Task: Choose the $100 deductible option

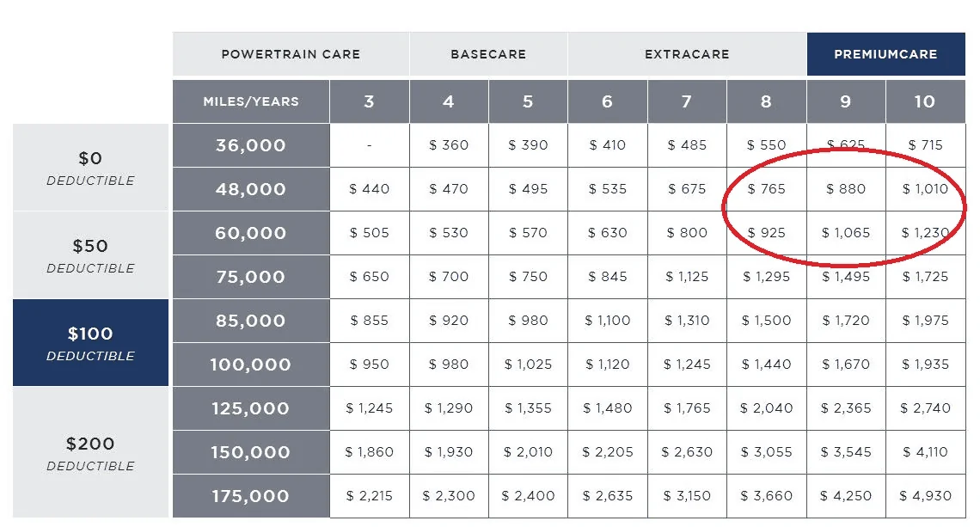Action: pos(90,342)
